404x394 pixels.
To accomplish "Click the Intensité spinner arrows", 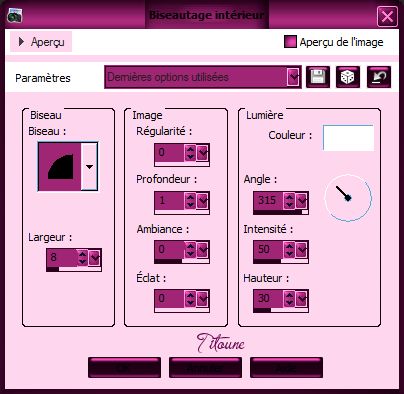I will pos(289,250).
